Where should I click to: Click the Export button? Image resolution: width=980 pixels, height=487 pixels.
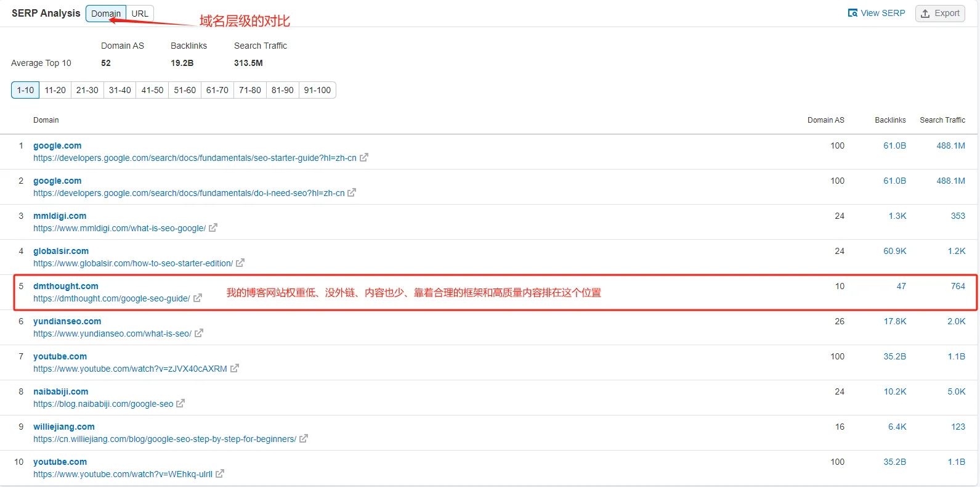940,14
